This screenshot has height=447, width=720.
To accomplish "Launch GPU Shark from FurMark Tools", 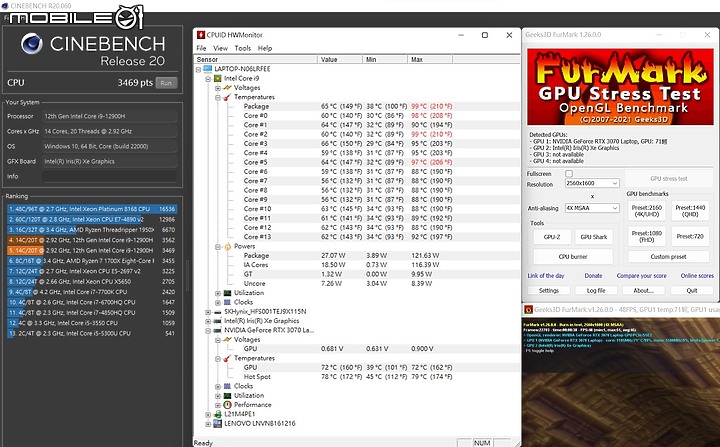I will 594,237.
